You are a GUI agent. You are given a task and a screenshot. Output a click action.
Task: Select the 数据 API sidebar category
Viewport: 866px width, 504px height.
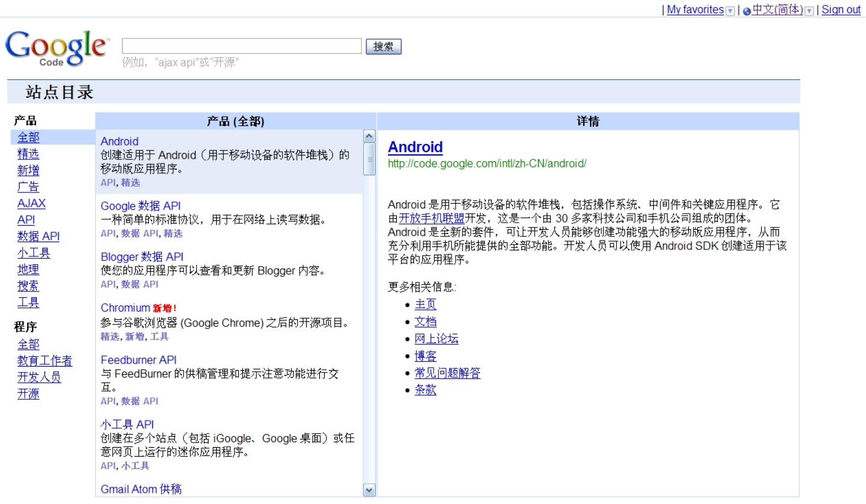[39, 236]
